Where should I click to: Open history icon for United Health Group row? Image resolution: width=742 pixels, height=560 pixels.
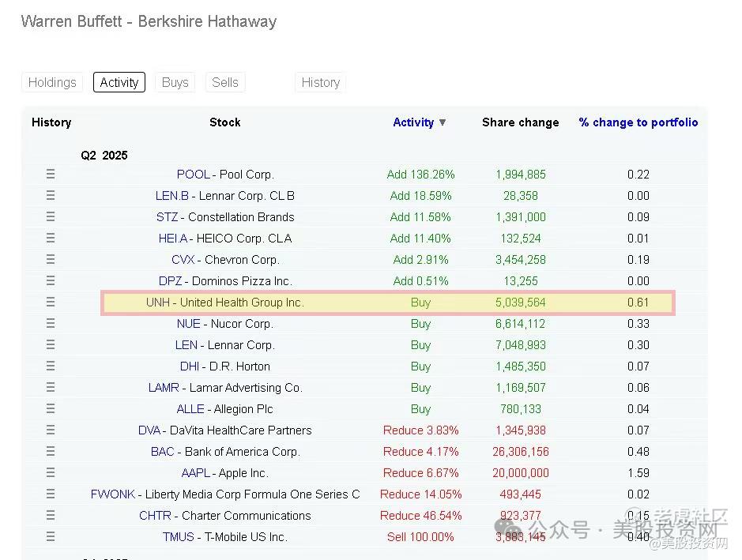51,303
